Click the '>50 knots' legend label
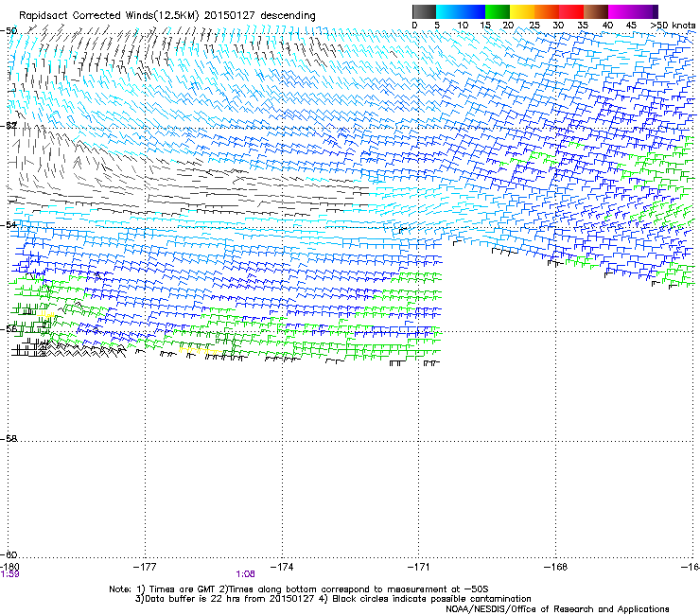Image resolution: width=700 pixels, height=615 pixels. tap(673, 26)
